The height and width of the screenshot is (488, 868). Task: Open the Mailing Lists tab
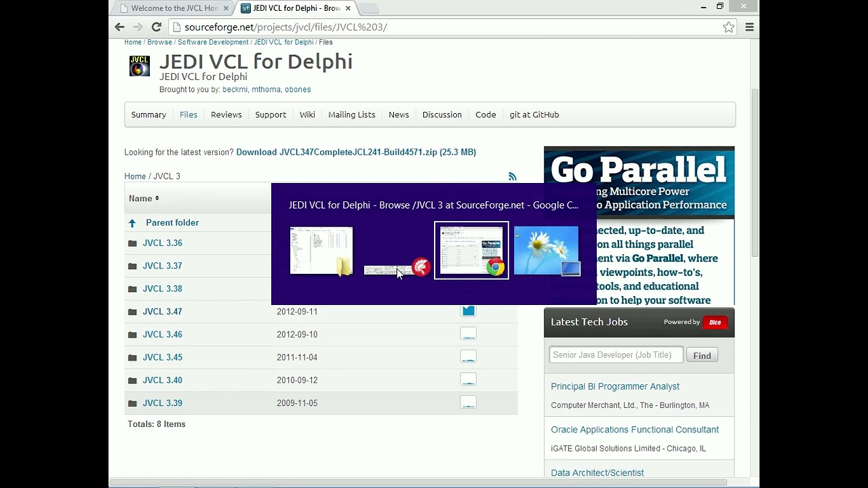351,115
